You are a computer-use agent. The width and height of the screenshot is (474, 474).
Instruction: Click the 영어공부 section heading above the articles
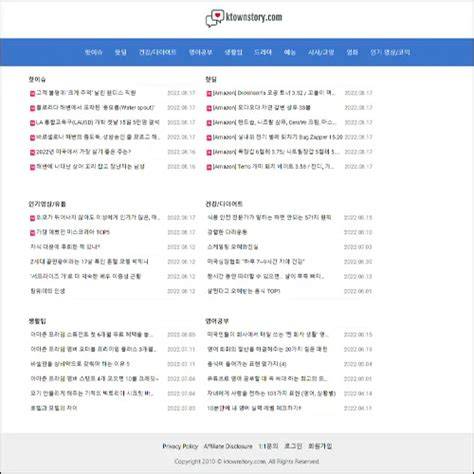point(217,321)
